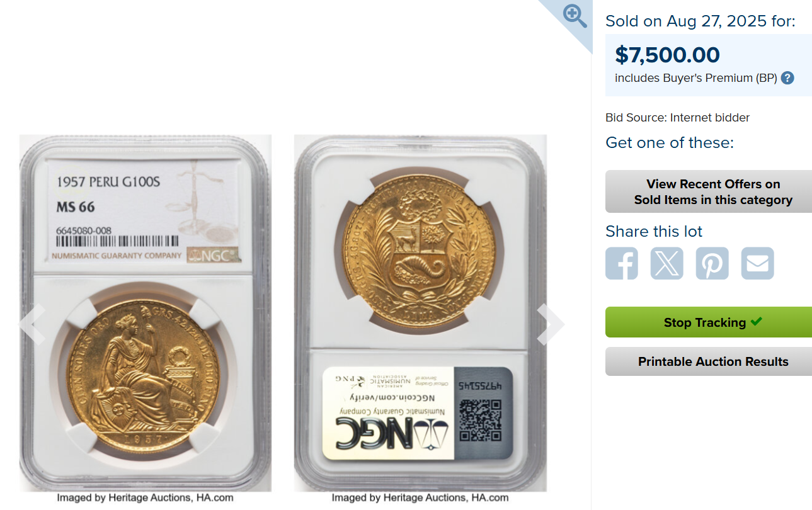
Task: Click the magnifier zoom icon
Action: point(575,16)
